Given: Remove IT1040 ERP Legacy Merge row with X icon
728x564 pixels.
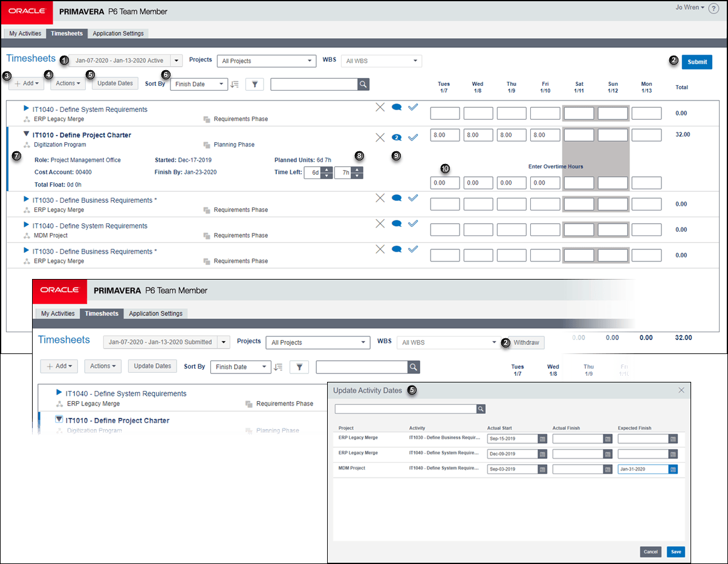Looking at the screenshot, I should 380,107.
